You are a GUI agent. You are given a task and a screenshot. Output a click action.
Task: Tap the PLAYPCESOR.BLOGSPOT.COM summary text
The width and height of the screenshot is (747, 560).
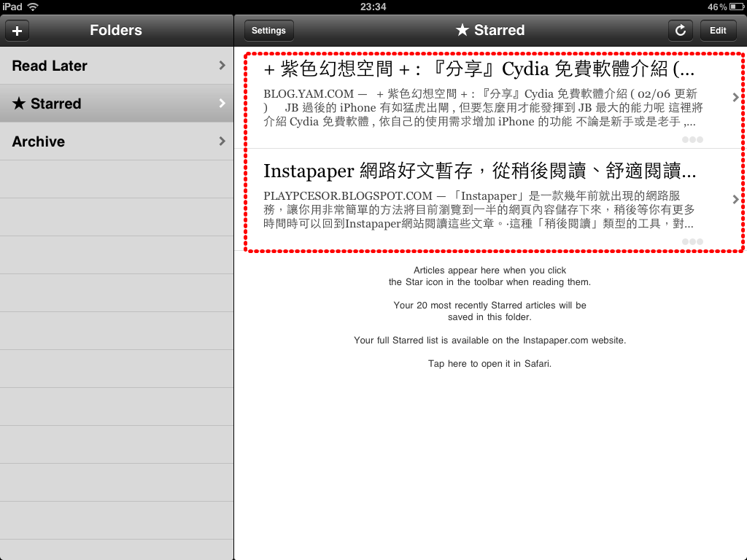click(x=479, y=209)
